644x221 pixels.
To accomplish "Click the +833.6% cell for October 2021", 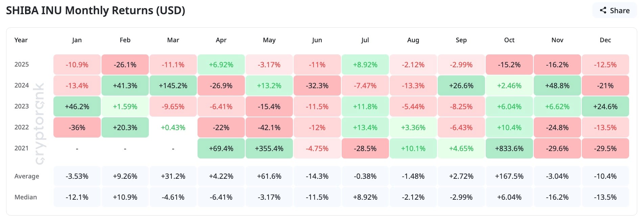I will [509, 148].
